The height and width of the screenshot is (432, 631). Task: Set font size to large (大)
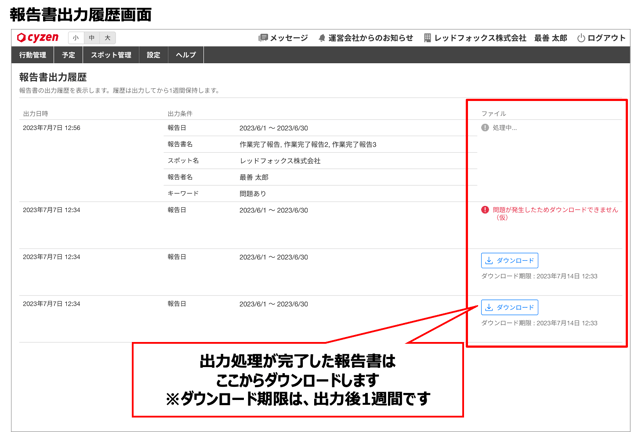point(107,38)
